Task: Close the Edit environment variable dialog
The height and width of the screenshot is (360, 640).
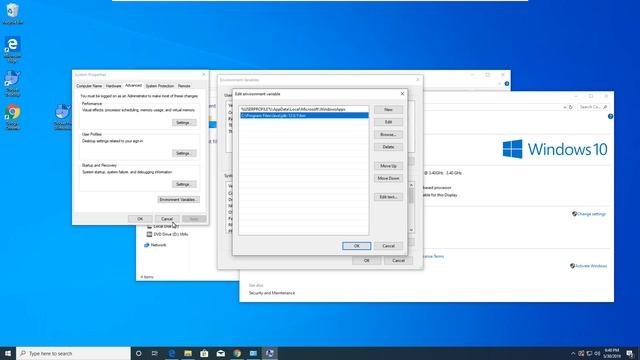Action: tap(402, 94)
